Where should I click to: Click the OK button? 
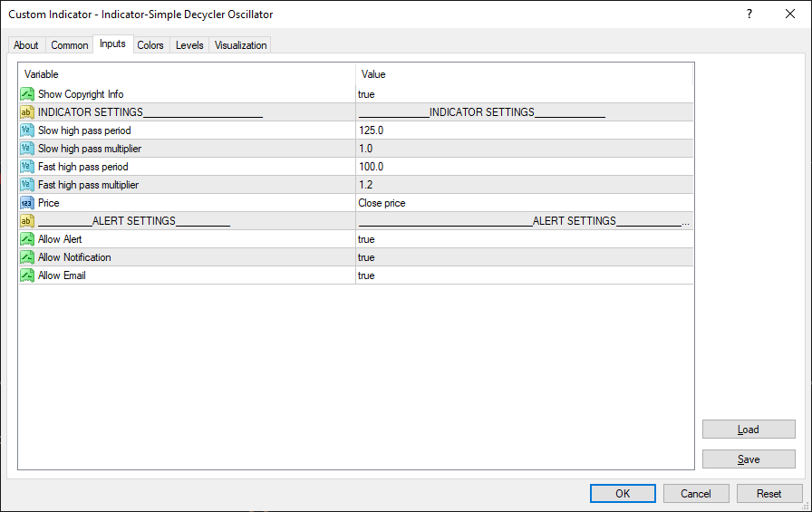point(623,493)
